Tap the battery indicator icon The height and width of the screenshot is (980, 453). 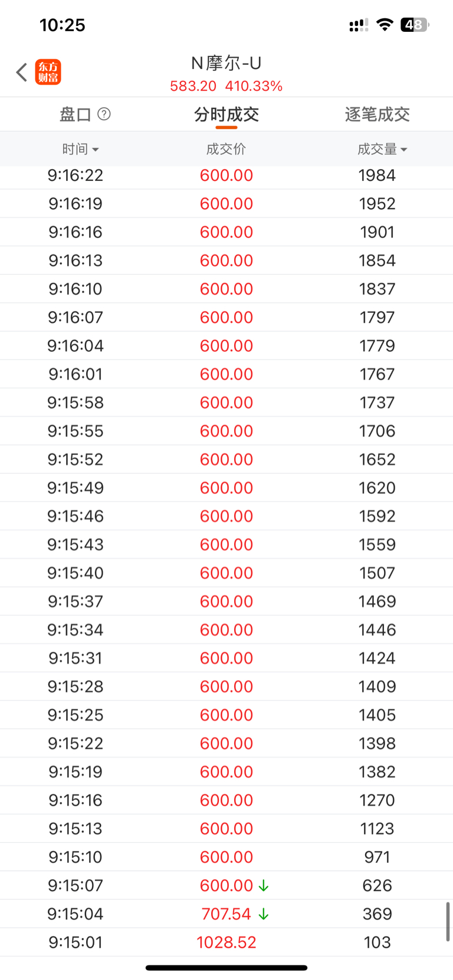(415, 25)
